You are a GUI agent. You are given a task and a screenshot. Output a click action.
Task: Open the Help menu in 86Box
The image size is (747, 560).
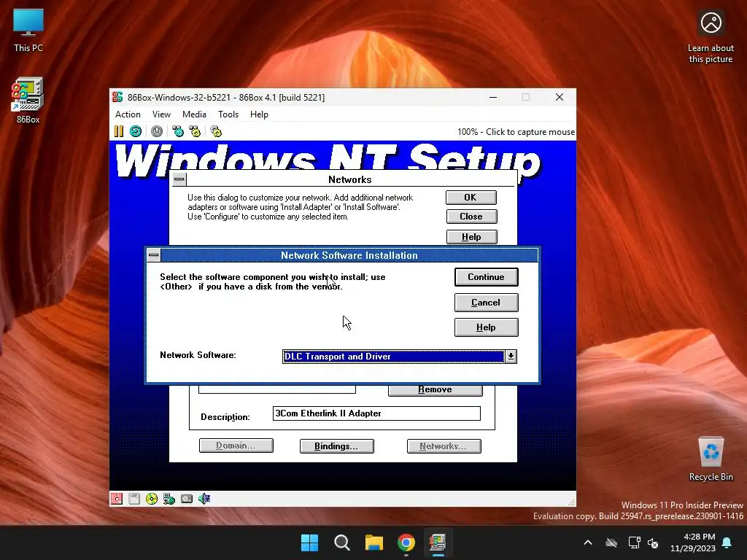259,114
